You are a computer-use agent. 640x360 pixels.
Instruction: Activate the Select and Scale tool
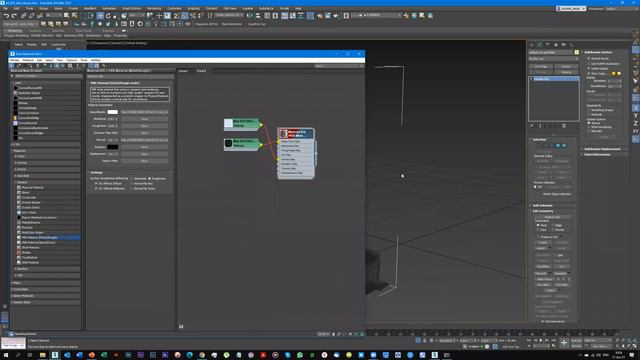coord(115,16)
